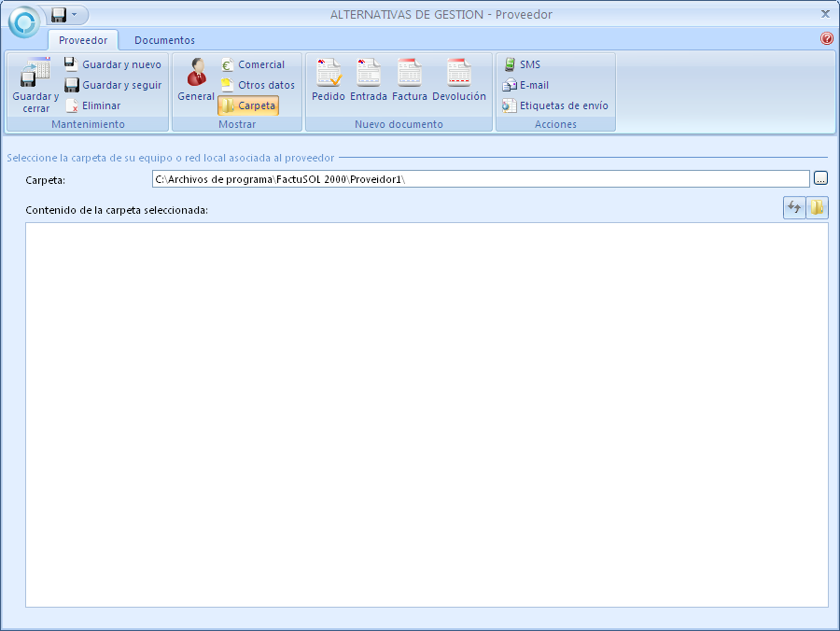Screen dimensions: 840x631
Task: Select the Proveedor ribbon tab
Action: tap(83, 40)
